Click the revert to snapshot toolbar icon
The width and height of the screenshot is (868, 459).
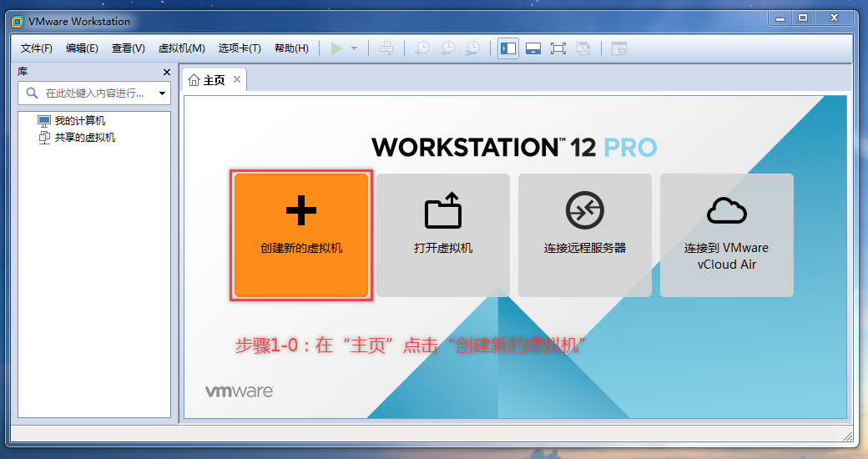447,48
